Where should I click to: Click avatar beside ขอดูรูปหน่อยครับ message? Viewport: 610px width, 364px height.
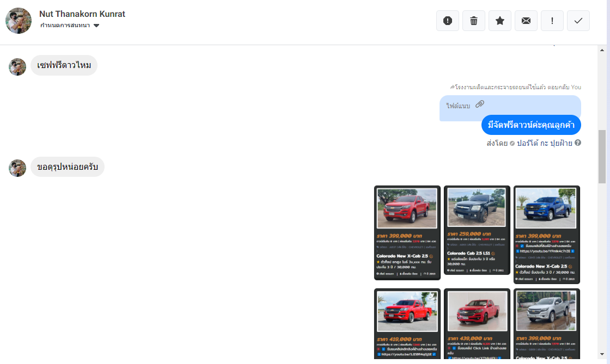click(17, 168)
